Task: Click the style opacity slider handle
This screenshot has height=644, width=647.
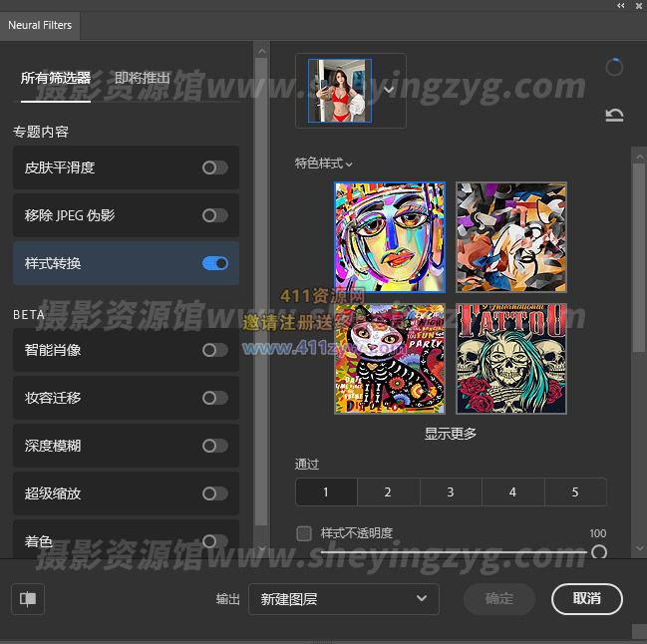Action: point(599,551)
